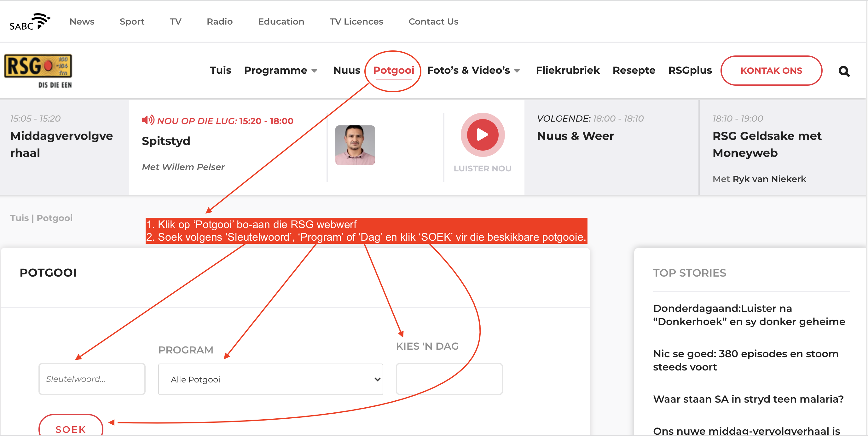The height and width of the screenshot is (436, 868).
Task: Click the Met Willem Pelser text
Action: click(183, 167)
